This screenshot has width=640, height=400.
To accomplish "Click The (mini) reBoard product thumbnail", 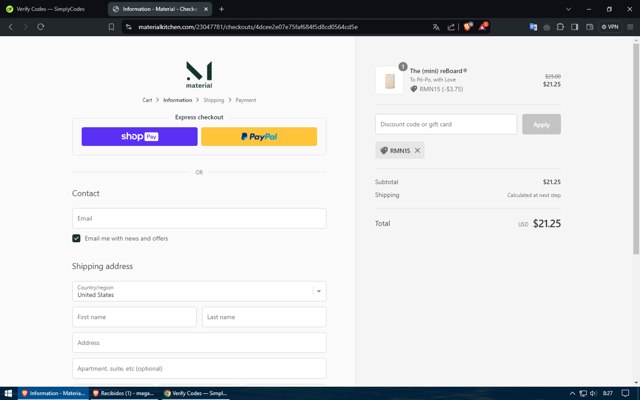I will point(389,80).
